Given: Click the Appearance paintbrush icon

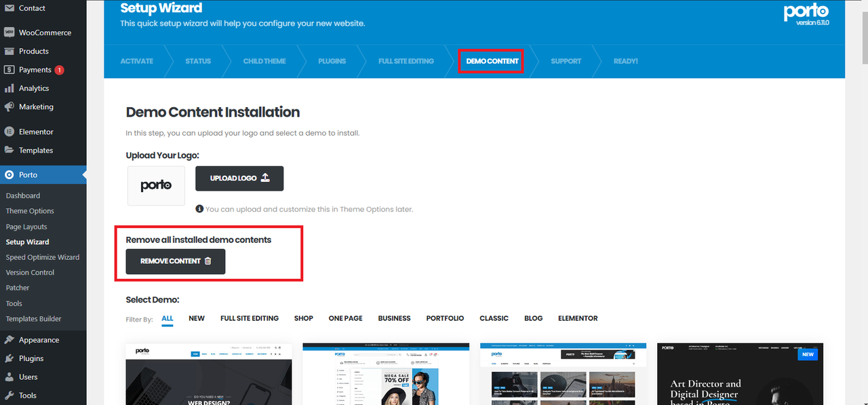Looking at the screenshot, I should click(x=9, y=340).
